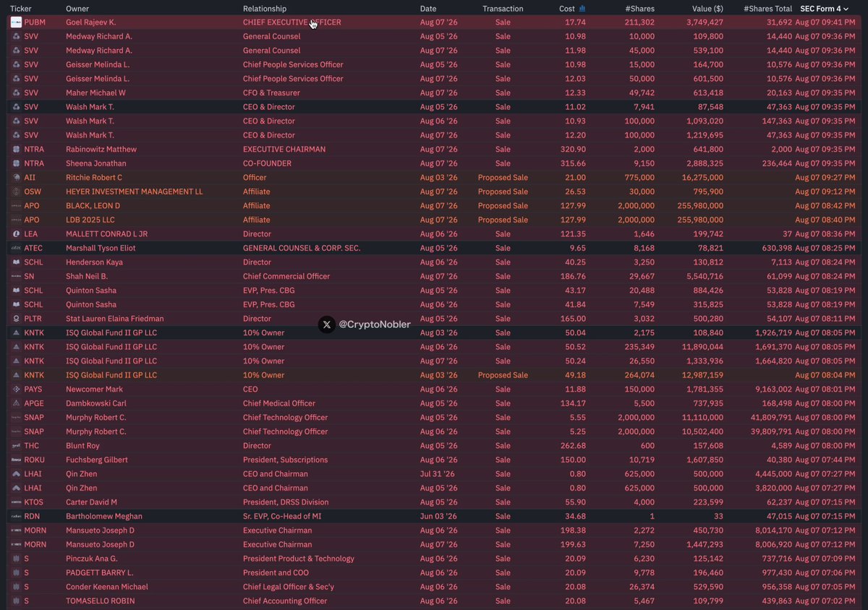The height and width of the screenshot is (610, 868).
Task: Sort by the Transaction column header
Action: [x=503, y=9]
